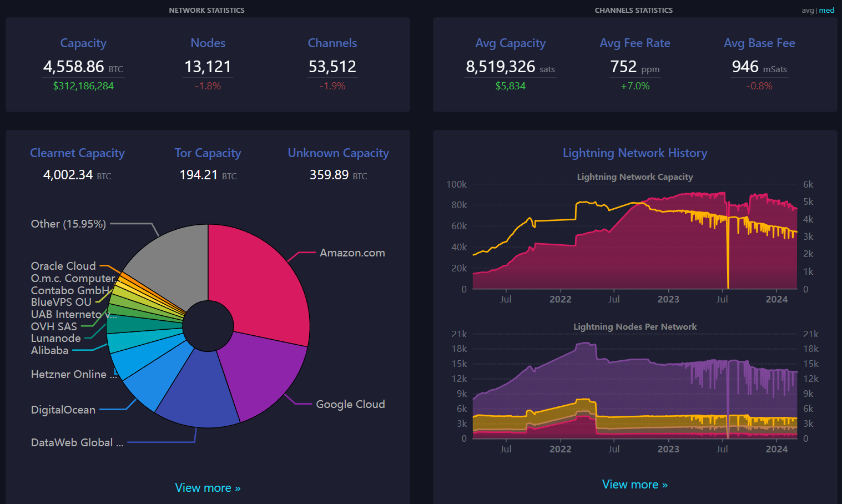
Task: Click the -1.8% nodes change
Action: pyautogui.click(x=208, y=86)
